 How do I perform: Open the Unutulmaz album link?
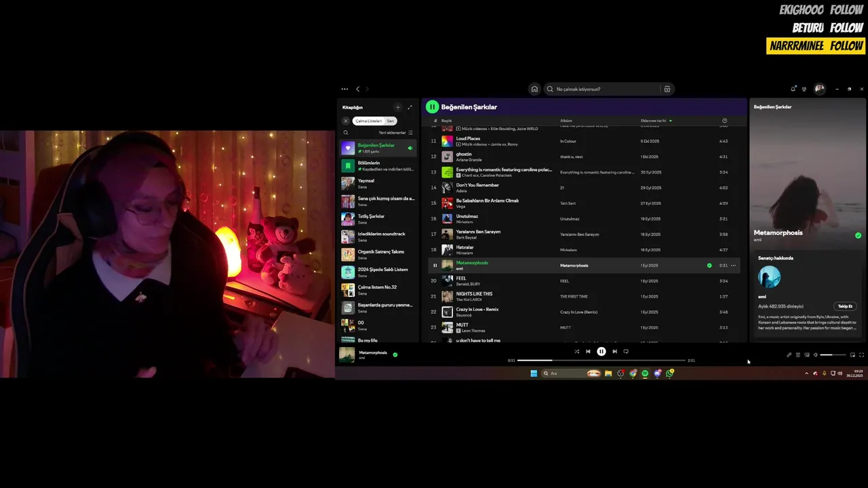[570, 219]
